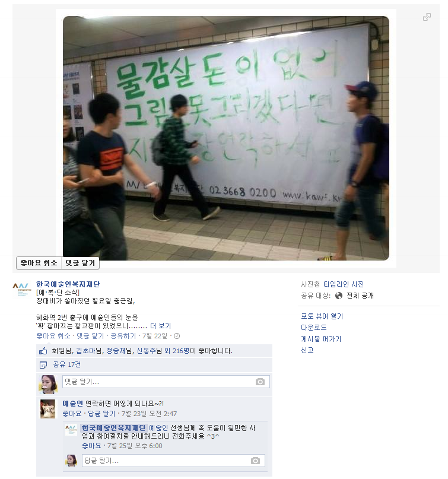Expand the 공유 17건 shares list
The width and height of the screenshot is (448, 479).
(x=67, y=365)
